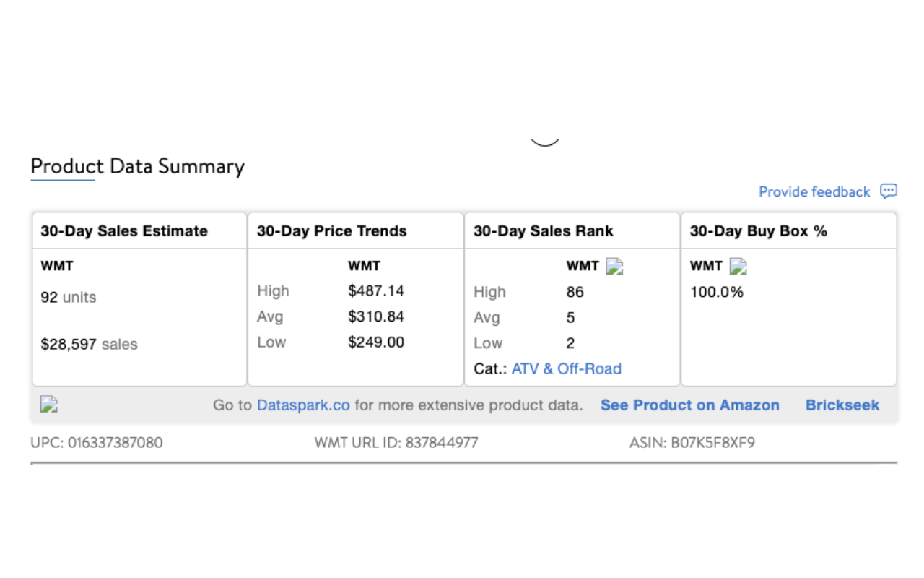This screenshot has height=578, width=924.
Task: Visit the Dataspark.co link
Action: point(303,405)
